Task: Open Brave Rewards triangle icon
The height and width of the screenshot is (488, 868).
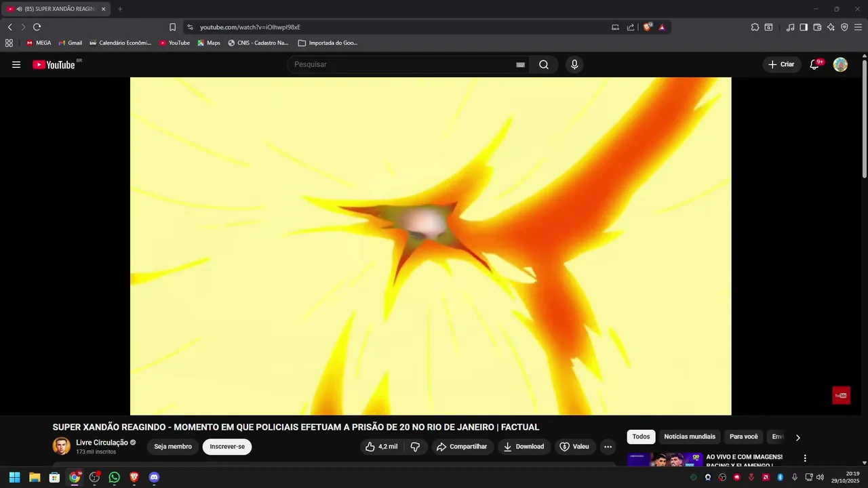Action: pyautogui.click(x=662, y=27)
